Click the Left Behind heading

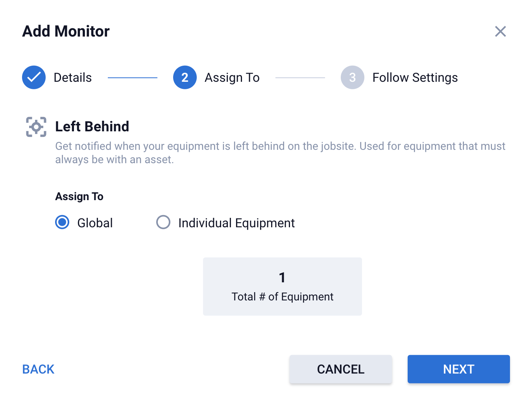92,127
